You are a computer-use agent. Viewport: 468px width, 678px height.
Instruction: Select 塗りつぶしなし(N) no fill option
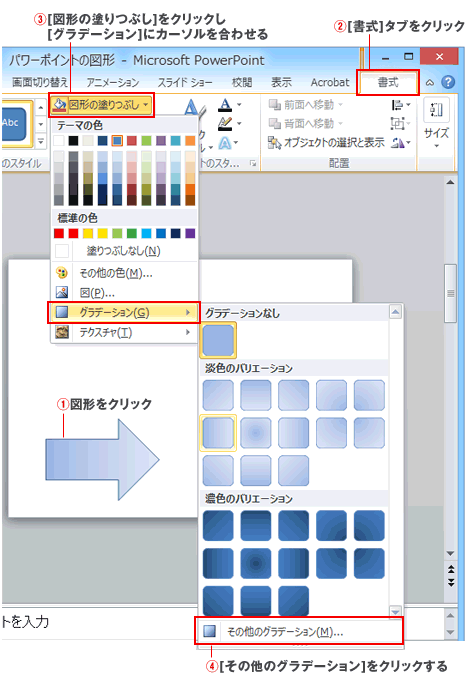click(125, 251)
